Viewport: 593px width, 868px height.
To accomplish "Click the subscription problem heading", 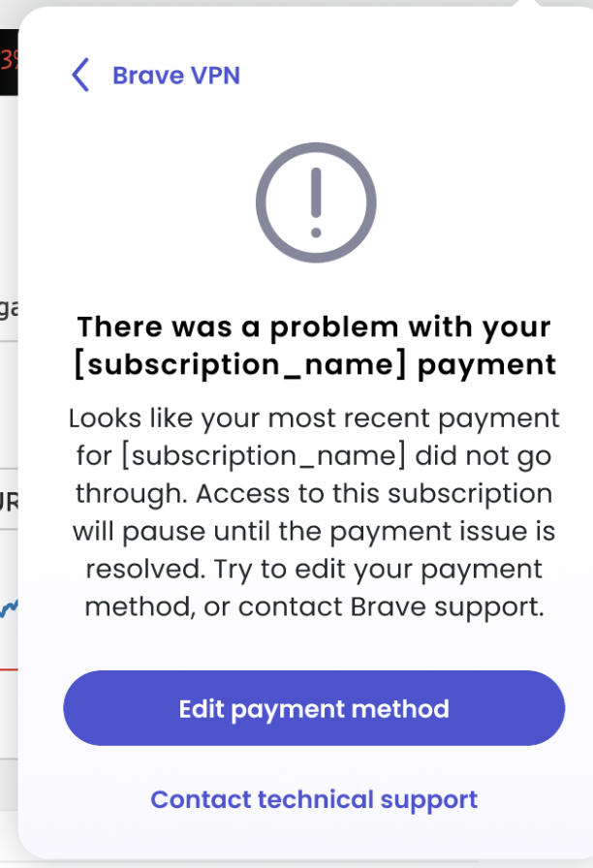I will coord(315,345).
